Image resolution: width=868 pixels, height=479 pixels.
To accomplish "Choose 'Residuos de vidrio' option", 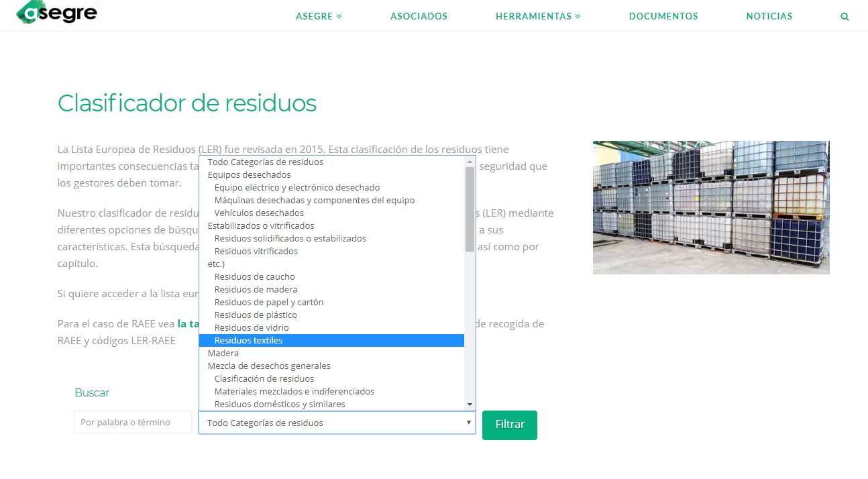I will pyautogui.click(x=252, y=328).
